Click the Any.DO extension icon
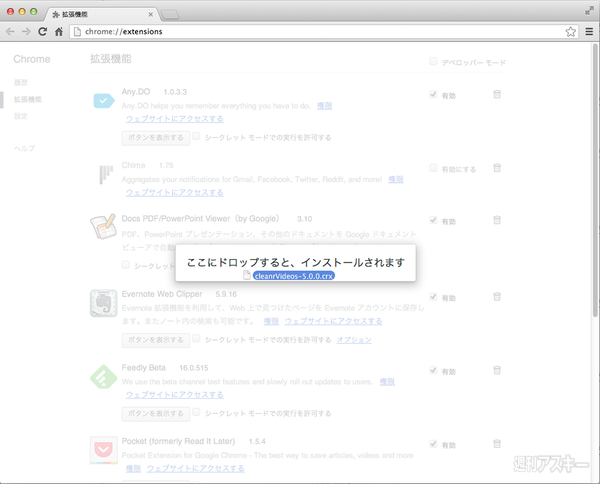This screenshot has height=484, width=600. coord(104,101)
